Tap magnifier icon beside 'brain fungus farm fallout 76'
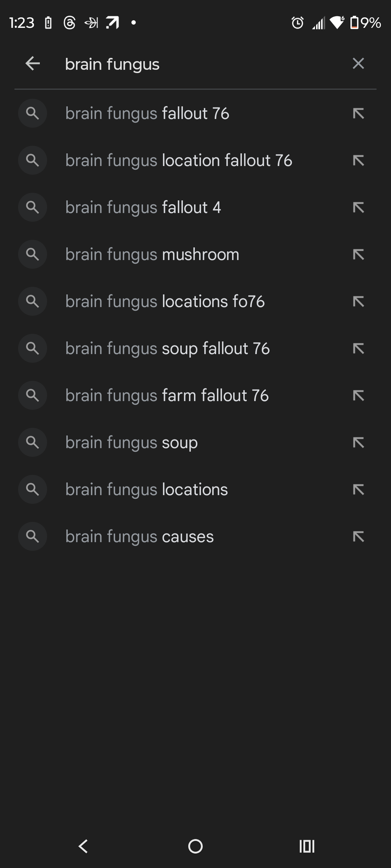This screenshot has height=868, width=391. (33, 395)
